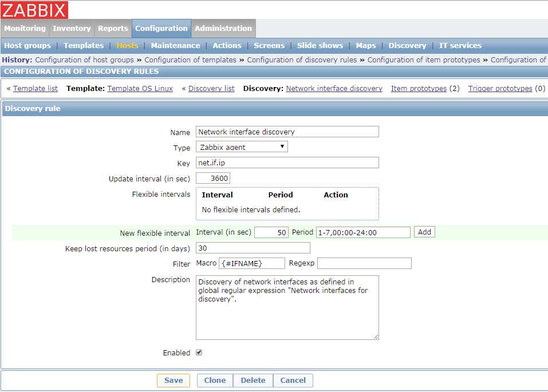Toggle the Enabled checkbox
Image resolution: width=548 pixels, height=392 pixels.
point(199,353)
